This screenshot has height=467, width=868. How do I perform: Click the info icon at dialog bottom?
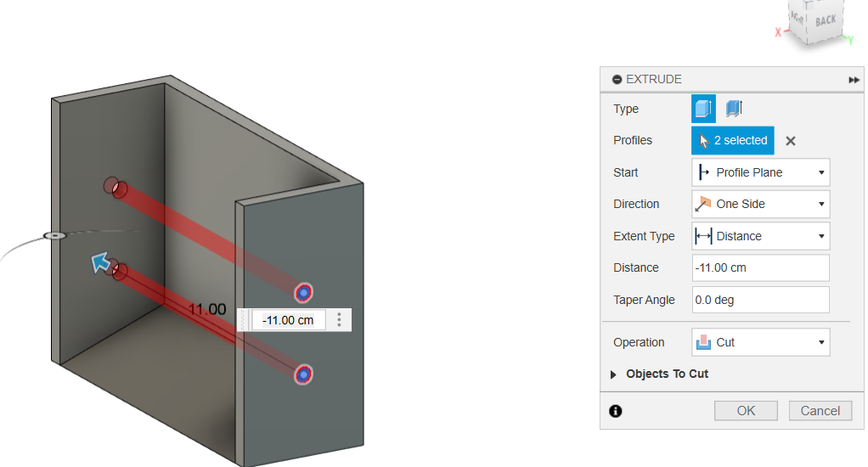click(616, 411)
